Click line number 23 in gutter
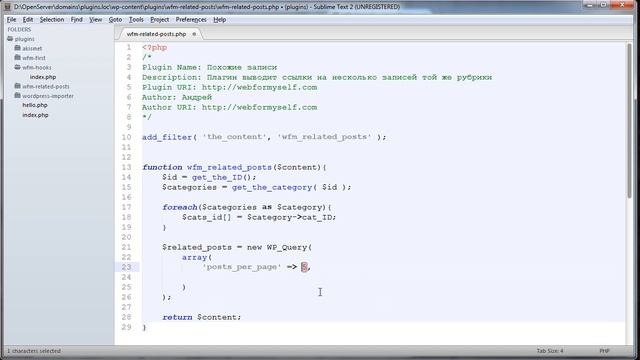 [127, 267]
